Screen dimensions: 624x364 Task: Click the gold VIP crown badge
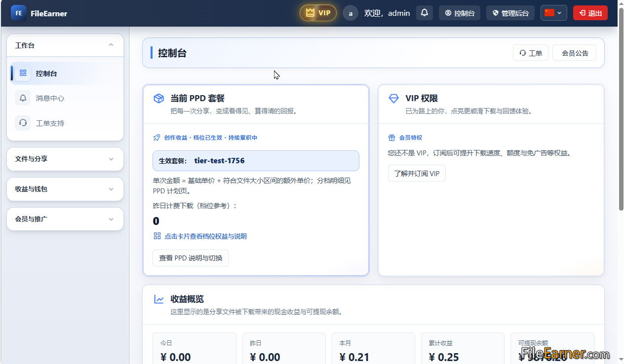pyautogui.click(x=318, y=13)
